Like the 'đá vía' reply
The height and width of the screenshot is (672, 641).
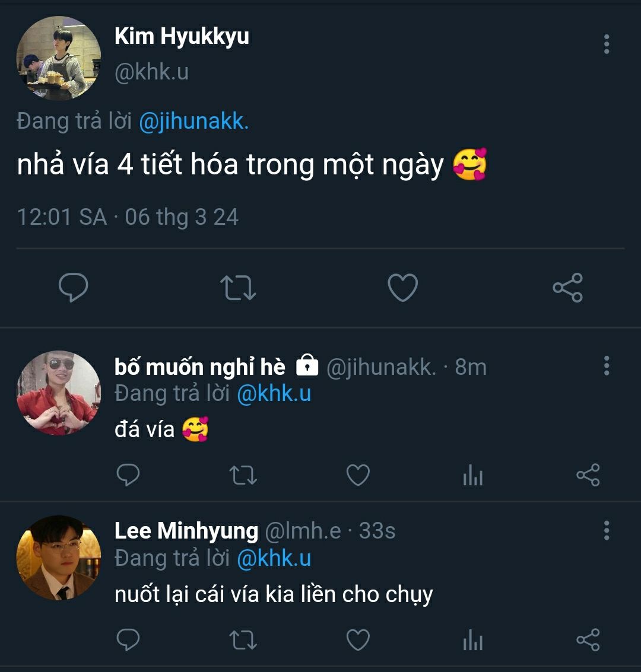358,475
